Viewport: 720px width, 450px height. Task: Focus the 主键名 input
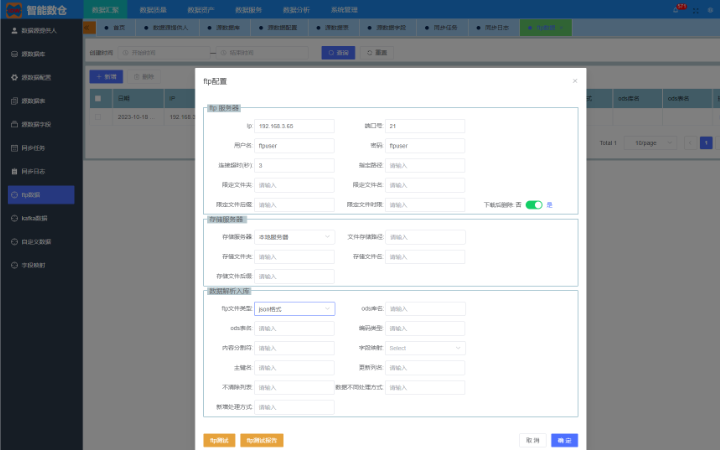[x=294, y=368]
